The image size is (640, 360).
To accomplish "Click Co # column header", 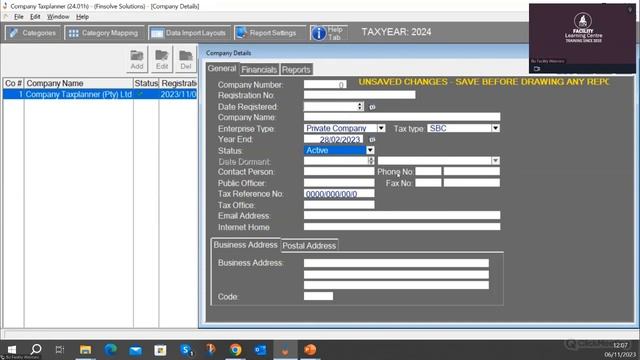I will tap(13, 83).
